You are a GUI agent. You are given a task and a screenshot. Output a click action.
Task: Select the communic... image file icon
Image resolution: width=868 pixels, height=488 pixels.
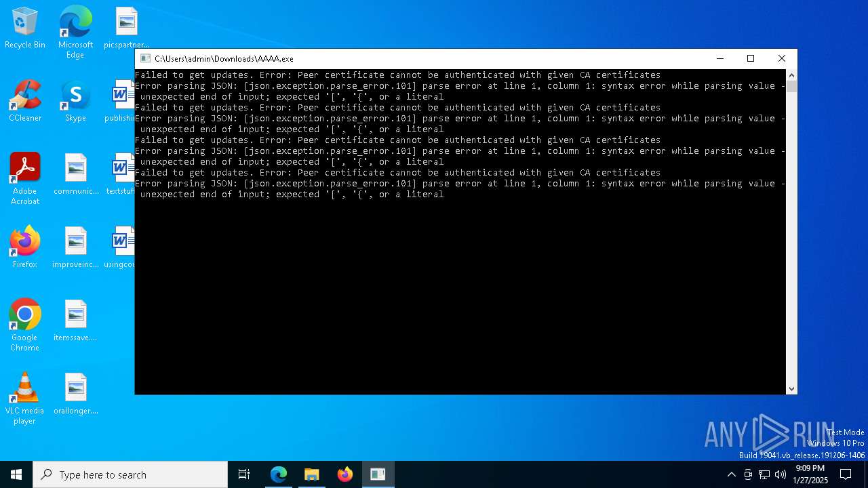(x=76, y=174)
